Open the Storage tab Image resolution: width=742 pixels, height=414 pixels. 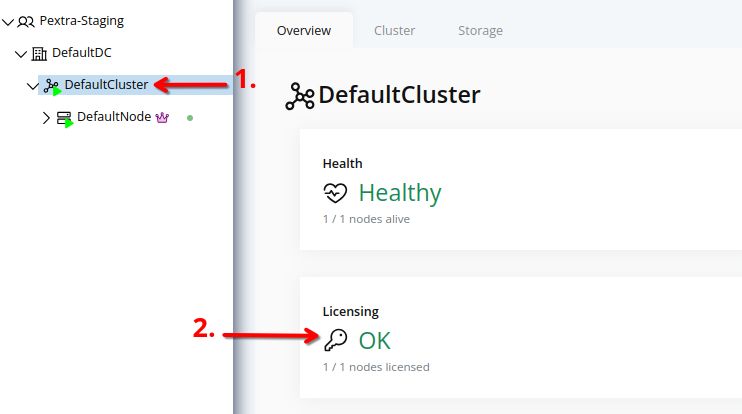[x=480, y=31]
